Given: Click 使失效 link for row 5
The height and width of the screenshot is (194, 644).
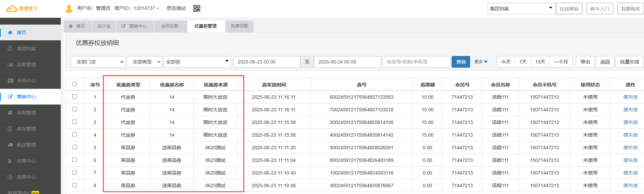Looking at the screenshot, I should pyautogui.click(x=630, y=148).
